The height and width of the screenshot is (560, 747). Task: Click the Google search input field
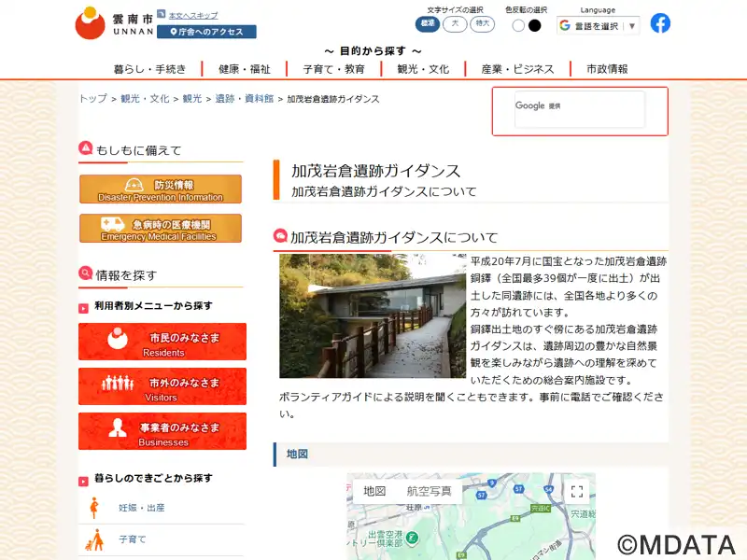580,109
